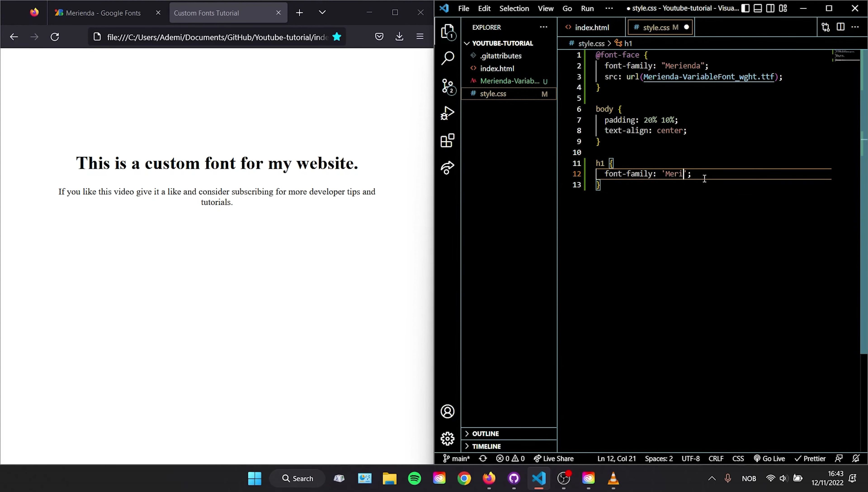Screen dimensions: 868x492
Task: Go back in Firefox
Action: 14,36
